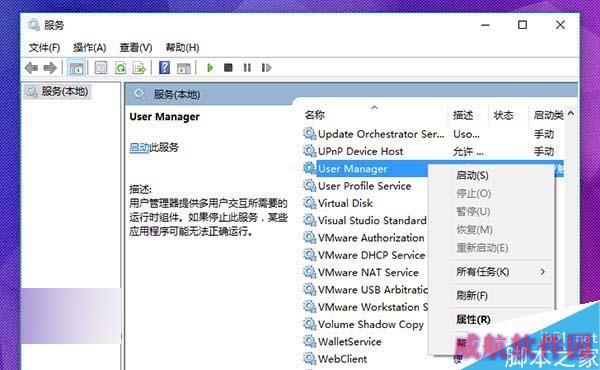Click gear icon beside Volume Shadow Copy
Image resolution: width=600 pixels, height=370 pixels.
pyautogui.click(x=310, y=324)
